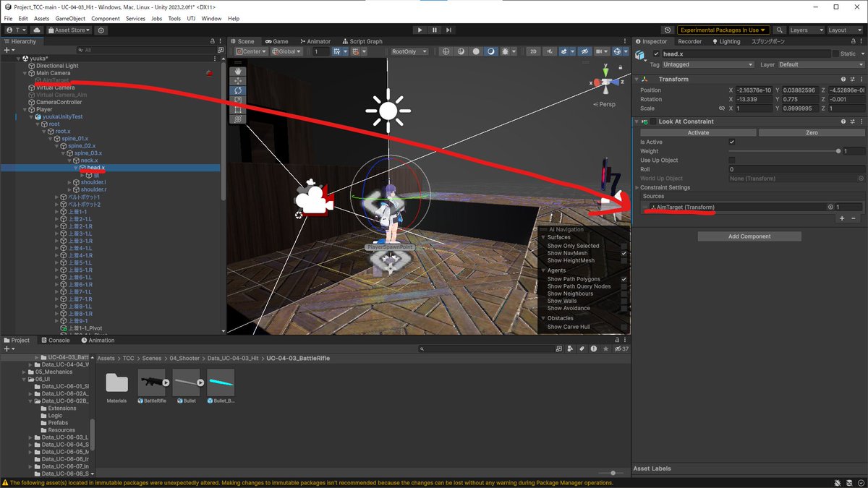Toggle Show Path Polygons checkbox

pos(624,279)
